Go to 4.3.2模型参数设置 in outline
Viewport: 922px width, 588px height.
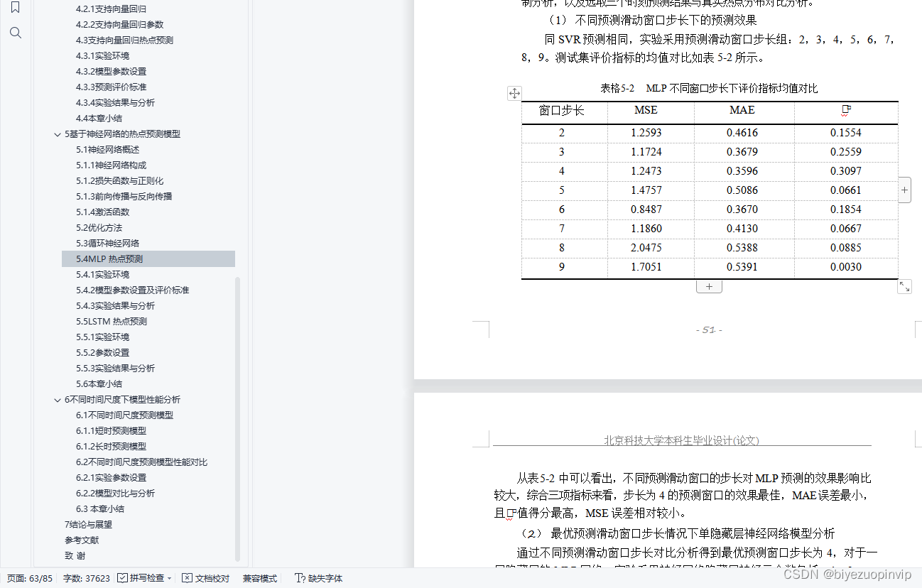pos(111,71)
